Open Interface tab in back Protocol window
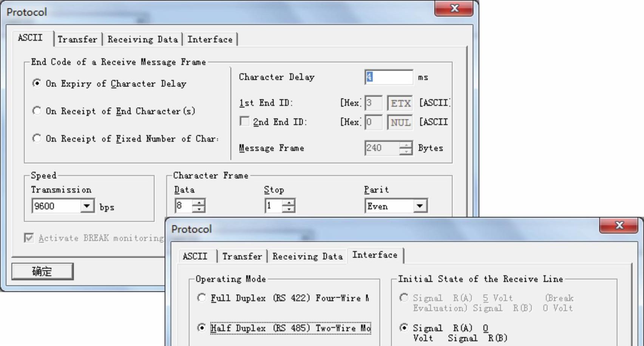This screenshot has width=644, height=346. tap(210, 39)
